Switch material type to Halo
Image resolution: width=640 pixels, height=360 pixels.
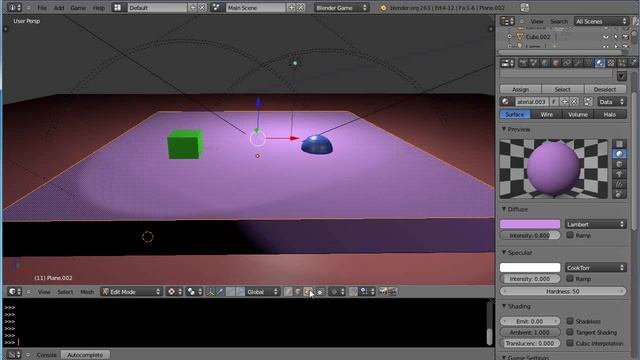point(610,115)
